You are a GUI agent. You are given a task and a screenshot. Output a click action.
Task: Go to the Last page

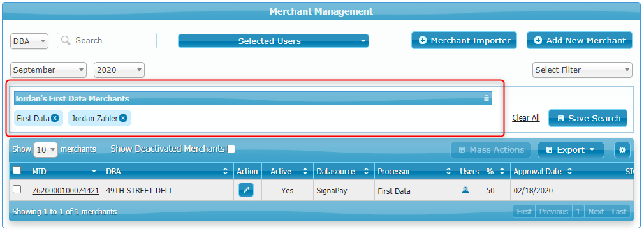[x=619, y=212]
